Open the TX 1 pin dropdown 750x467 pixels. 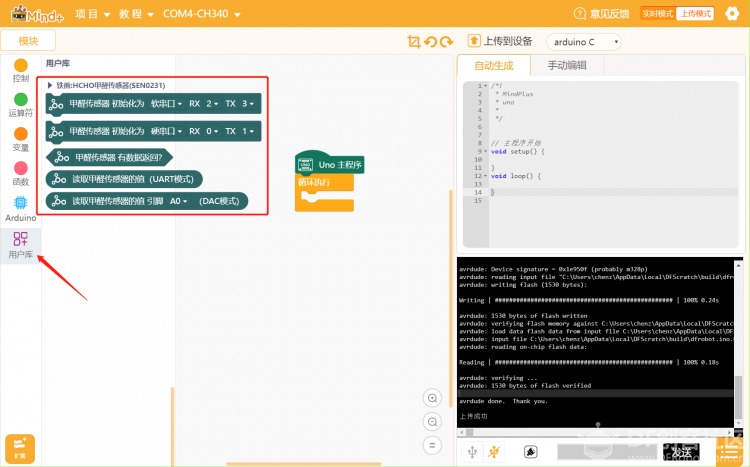point(247,131)
